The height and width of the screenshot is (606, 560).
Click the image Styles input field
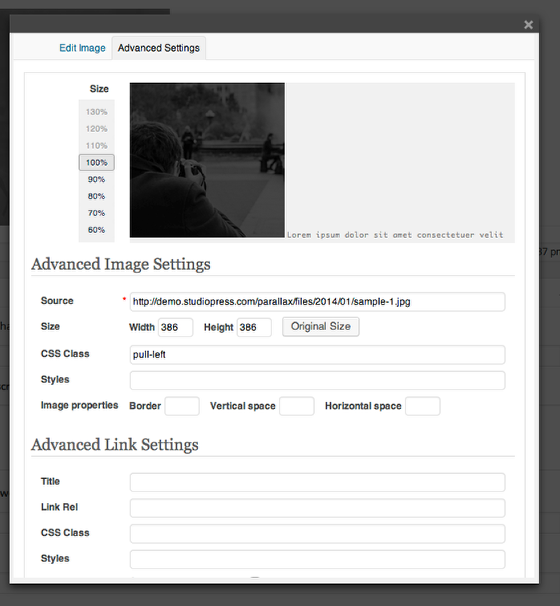(317, 380)
